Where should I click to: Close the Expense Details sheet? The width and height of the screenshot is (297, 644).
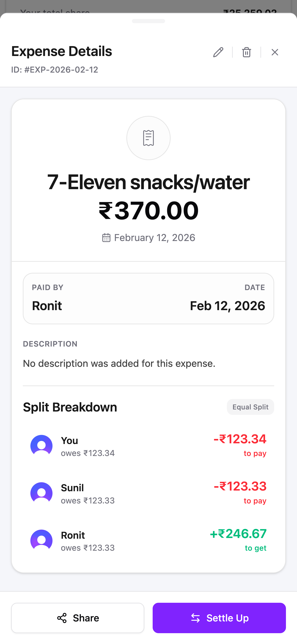(275, 52)
